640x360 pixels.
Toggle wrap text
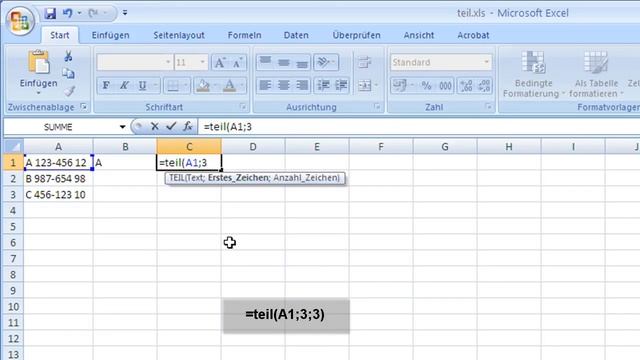(364, 62)
